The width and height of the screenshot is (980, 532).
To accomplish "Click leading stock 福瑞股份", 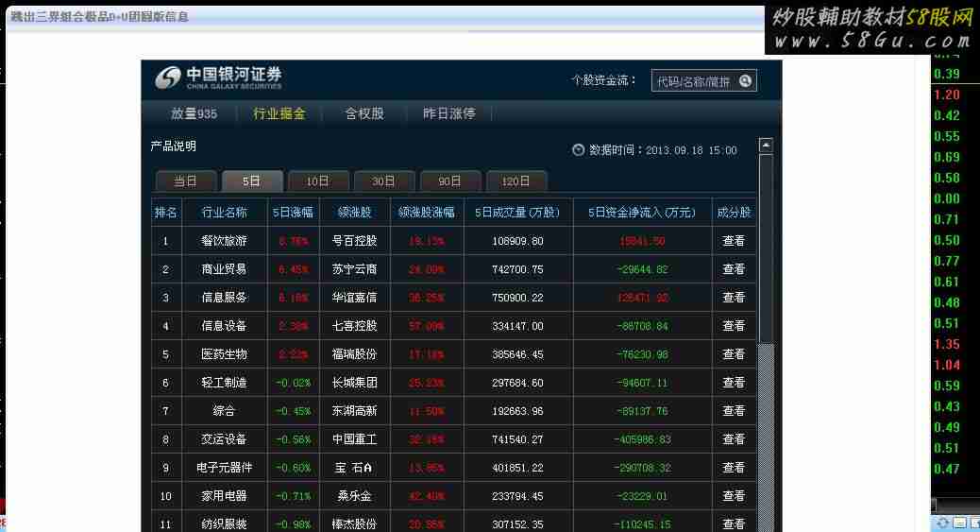I will (x=354, y=354).
